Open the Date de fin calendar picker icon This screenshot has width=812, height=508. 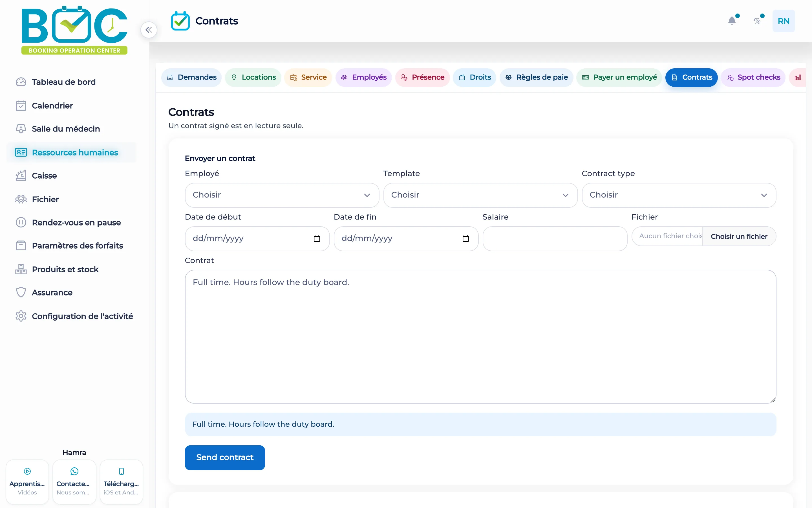point(465,238)
